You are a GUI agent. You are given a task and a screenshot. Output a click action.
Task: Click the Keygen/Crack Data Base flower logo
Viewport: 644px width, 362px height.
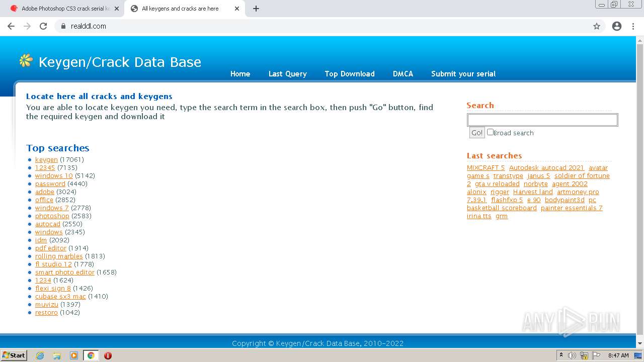pos(26,61)
